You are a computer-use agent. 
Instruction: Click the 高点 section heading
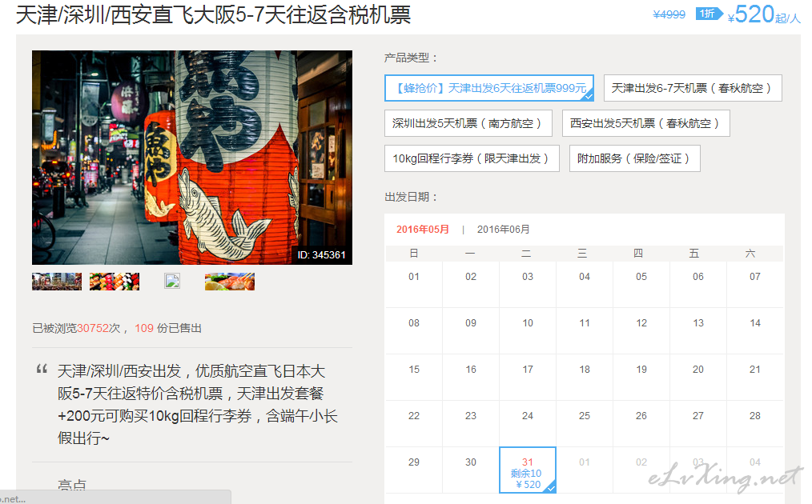(x=72, y=486)
